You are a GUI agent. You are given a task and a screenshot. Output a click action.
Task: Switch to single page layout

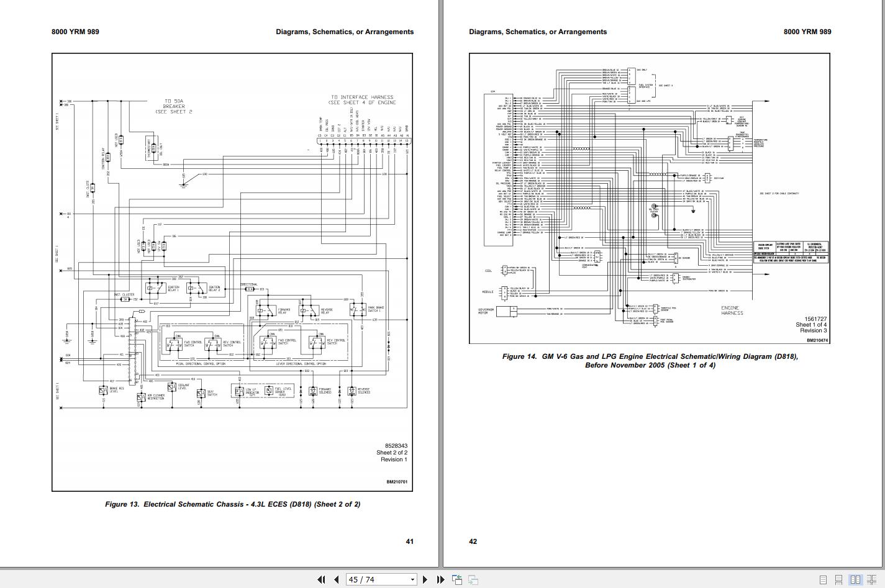(823, 579)
